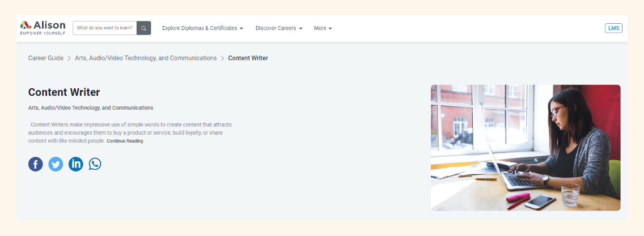Expand the Explore Diplomas & Certificates menu

point(202,28)
